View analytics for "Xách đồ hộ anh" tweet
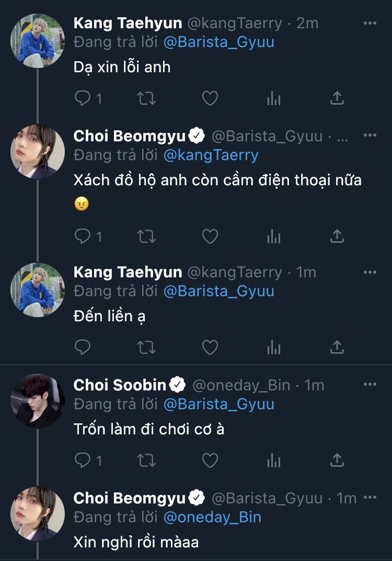 coord(274,237)
